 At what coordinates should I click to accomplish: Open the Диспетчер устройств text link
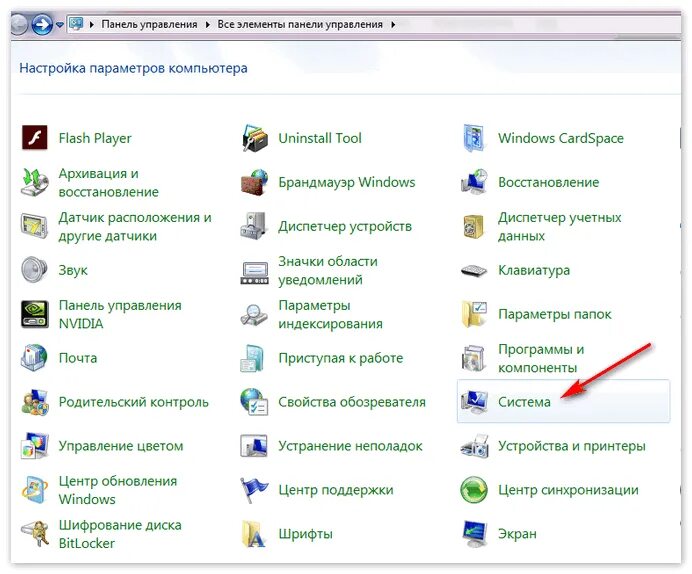(x=345, y=226)
